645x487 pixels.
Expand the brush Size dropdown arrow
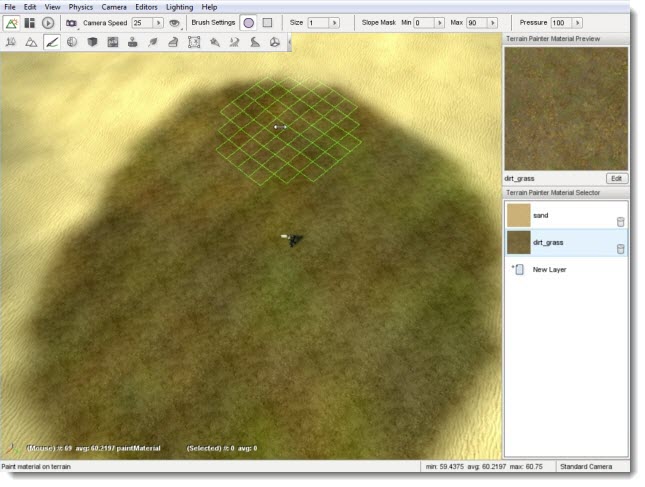coord(335,22)
